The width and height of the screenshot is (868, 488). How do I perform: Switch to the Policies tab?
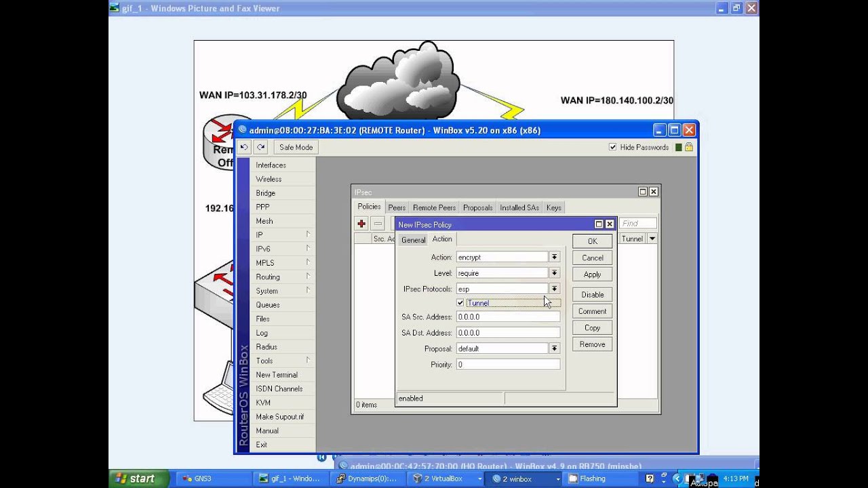(x=369, y=207)
